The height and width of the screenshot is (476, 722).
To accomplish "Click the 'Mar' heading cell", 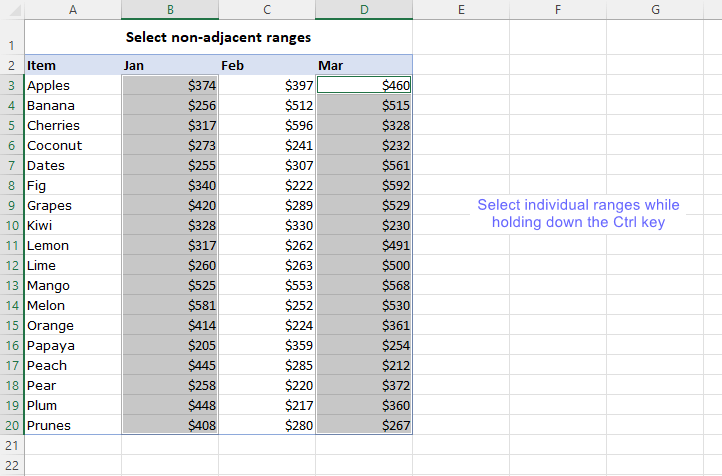I will click(364, 65).
